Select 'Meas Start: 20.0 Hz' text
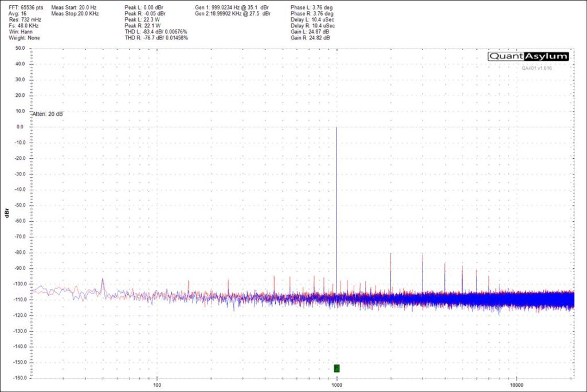The image size is (587, 392). coord(74,7)
